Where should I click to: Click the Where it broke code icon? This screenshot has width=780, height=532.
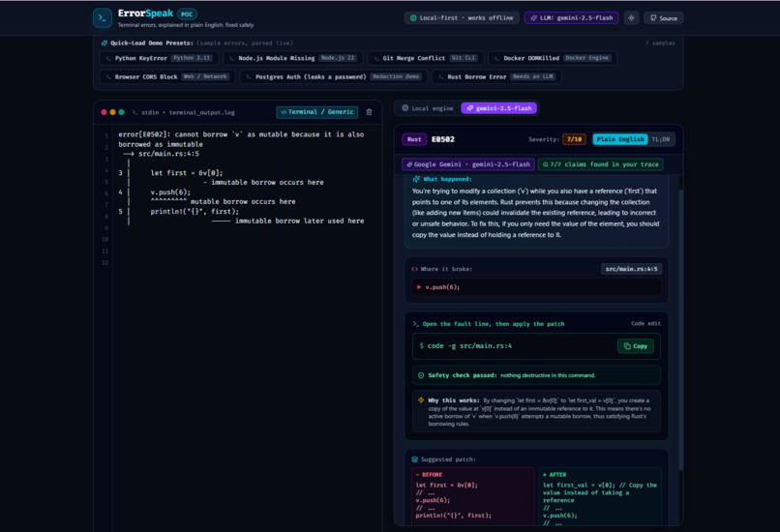point(414,269)
